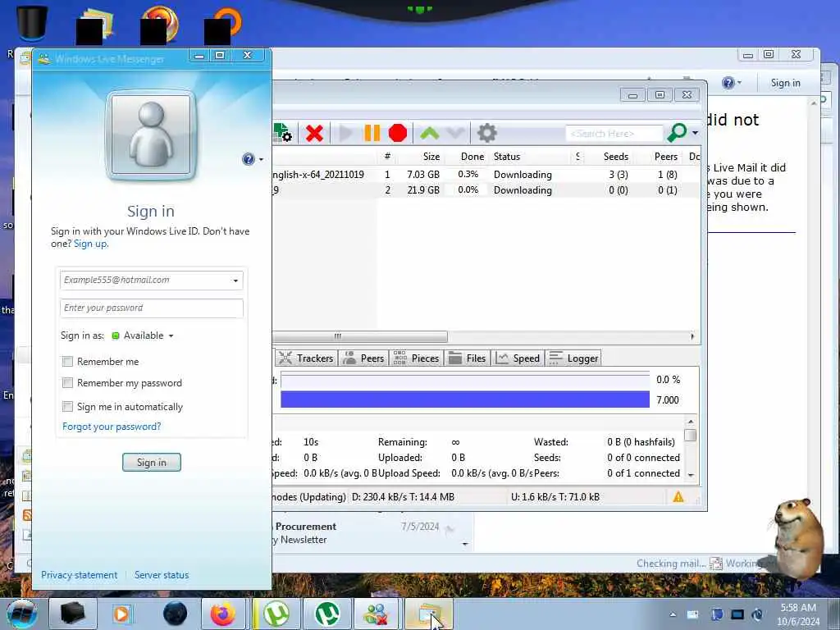Click the upload speed status U: 1.6 kB/s

pyautogui.click(x=555, y=497)
